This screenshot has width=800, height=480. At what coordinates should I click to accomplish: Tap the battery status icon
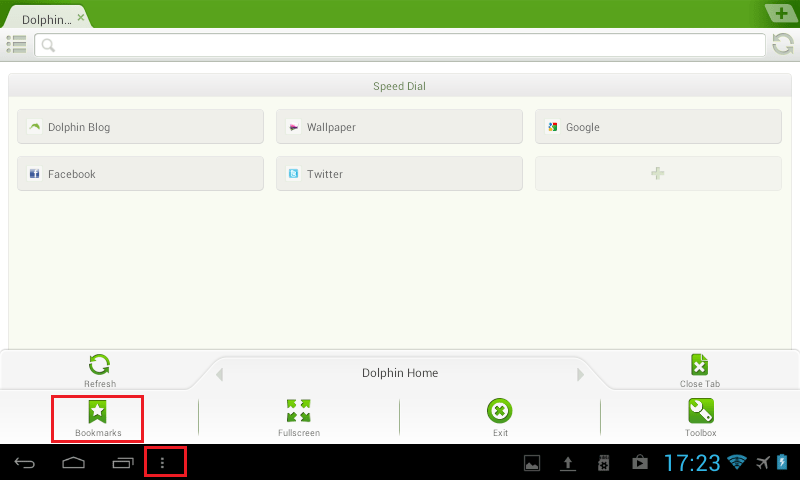pos(782,462)
